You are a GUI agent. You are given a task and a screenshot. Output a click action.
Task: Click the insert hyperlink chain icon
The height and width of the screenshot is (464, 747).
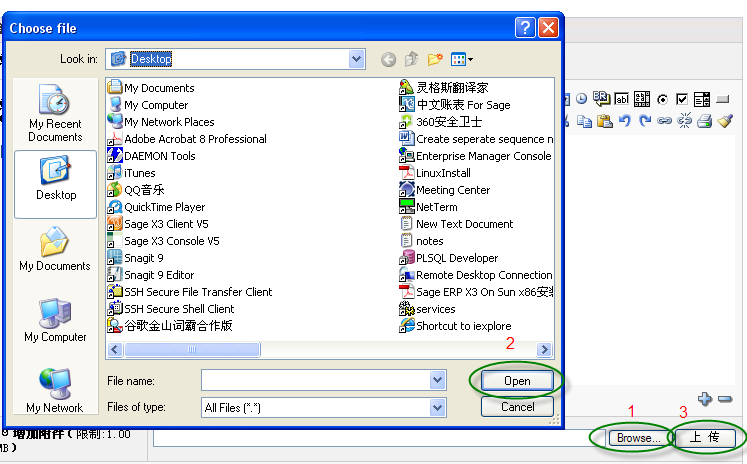(x=664, y=121)
